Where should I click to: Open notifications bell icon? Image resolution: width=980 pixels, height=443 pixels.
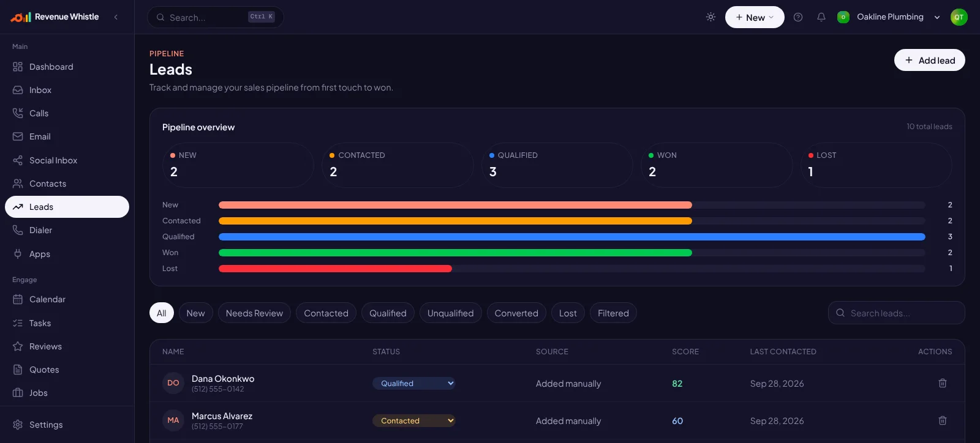821,17
